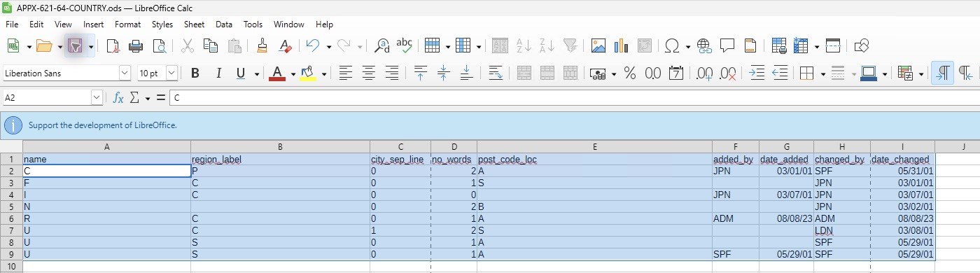Click the Format as Date calendar icon
The image size is (980, 273).
pos(676,73)
